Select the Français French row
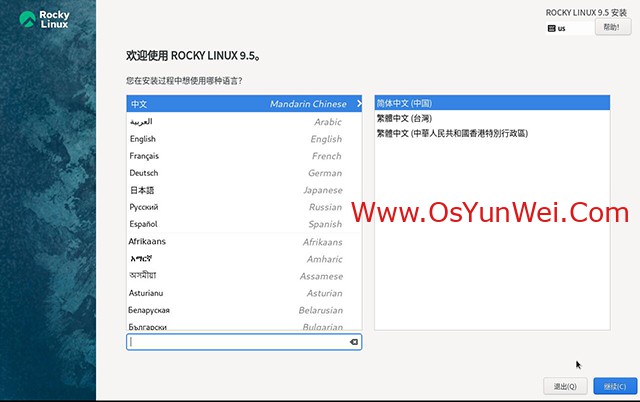Viewport: 640px width, 402px height. (244, 156)
